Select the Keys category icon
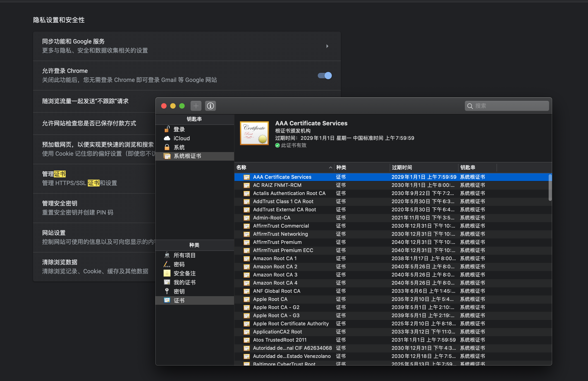The height and width of the screenshot is (381, 588). [167, 291]
